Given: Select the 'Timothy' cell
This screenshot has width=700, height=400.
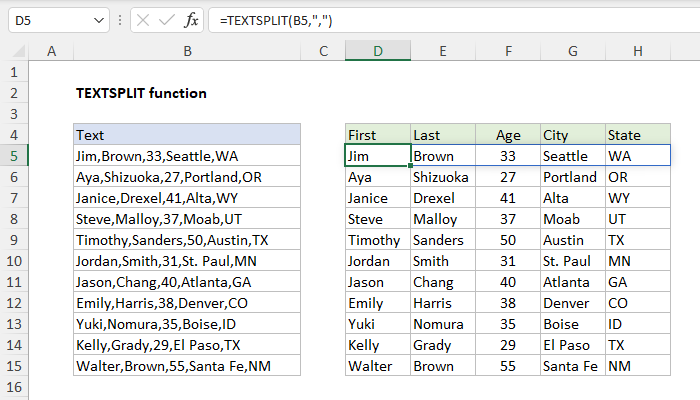Looking at the screenshot, I should click(x=378, y=240).
